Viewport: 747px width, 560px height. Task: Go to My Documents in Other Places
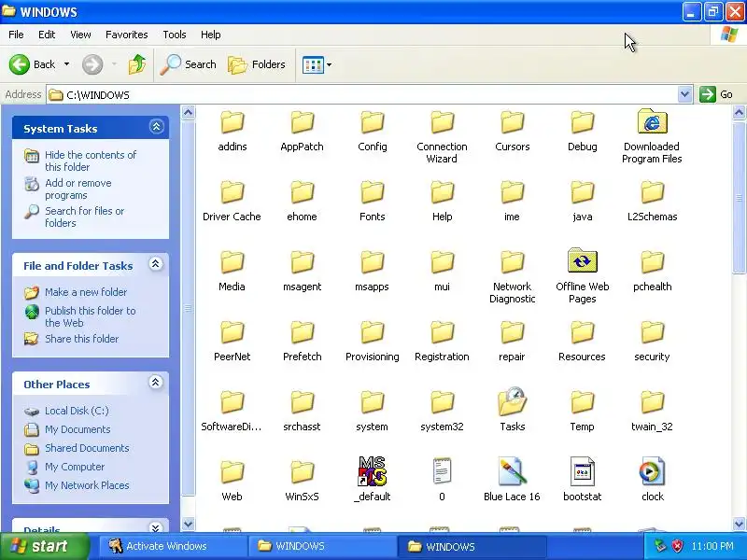coord(78,429)
